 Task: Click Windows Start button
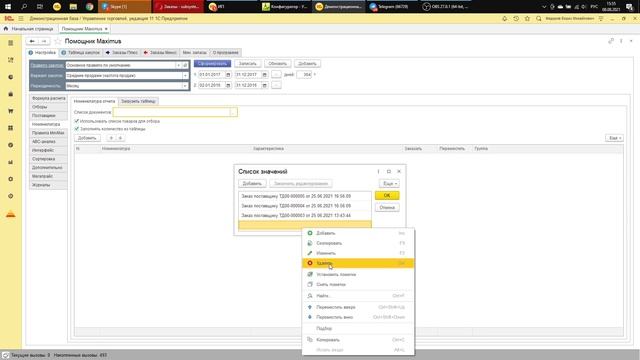[8, 7]
